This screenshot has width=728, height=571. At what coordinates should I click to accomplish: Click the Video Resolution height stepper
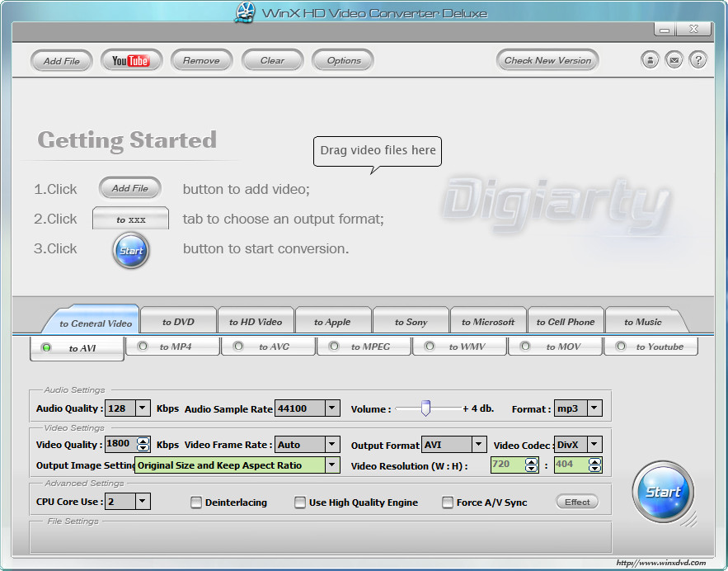tap(594, 465)
